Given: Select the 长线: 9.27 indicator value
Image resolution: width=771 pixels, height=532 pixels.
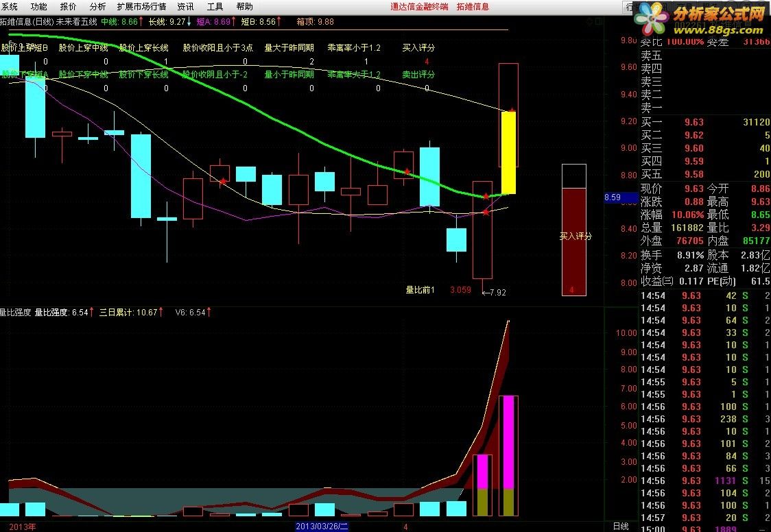Looking at the screenshot, I should [170, 22].
